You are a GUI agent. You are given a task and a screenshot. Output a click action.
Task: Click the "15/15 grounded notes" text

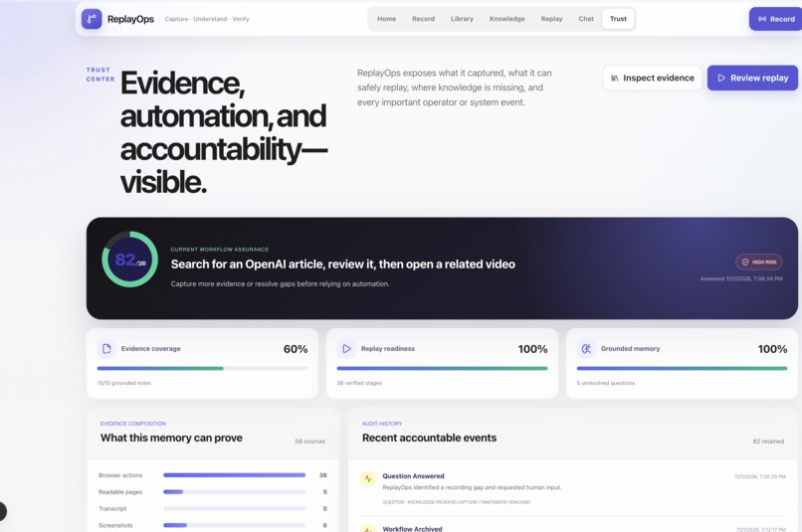(x=124, y=383)
